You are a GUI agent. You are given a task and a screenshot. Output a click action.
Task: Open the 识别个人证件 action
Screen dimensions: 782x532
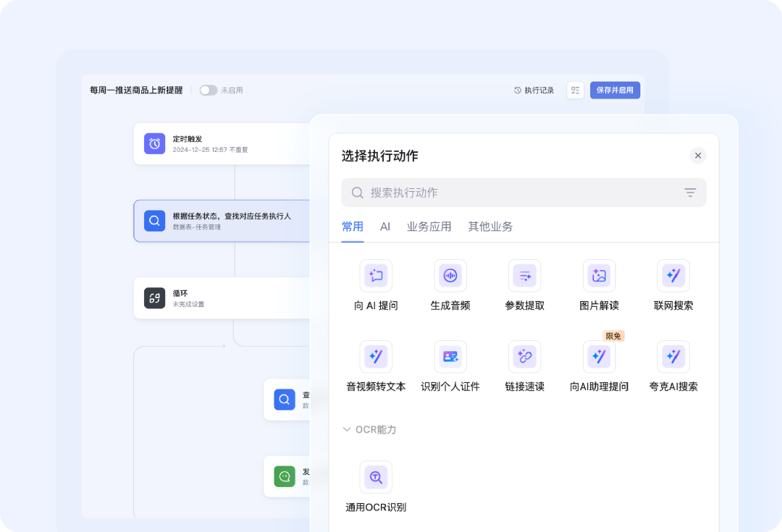tap(450, 356)
